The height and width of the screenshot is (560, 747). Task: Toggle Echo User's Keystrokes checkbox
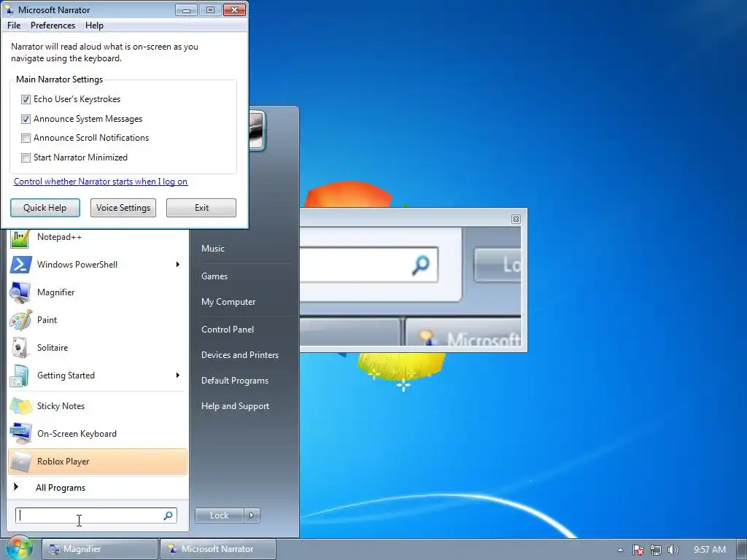point(26,99)
